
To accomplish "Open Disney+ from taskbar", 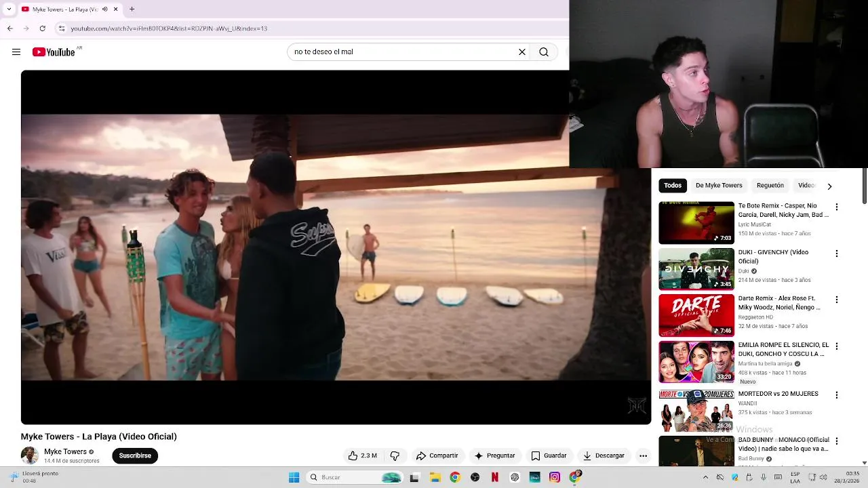I will coord(534,478).
